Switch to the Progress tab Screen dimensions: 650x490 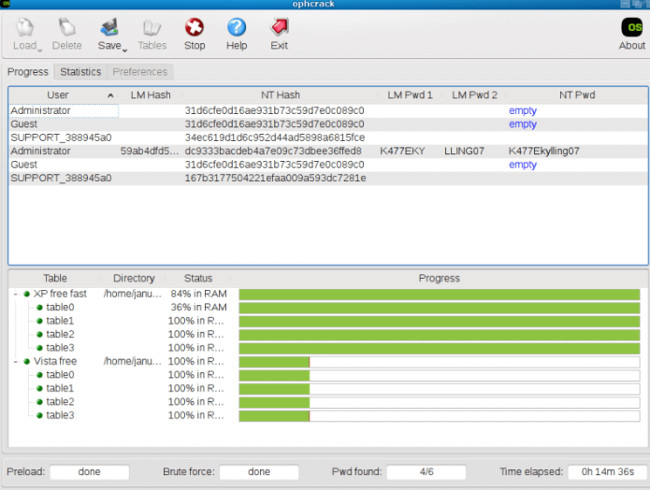coord(28,72)
